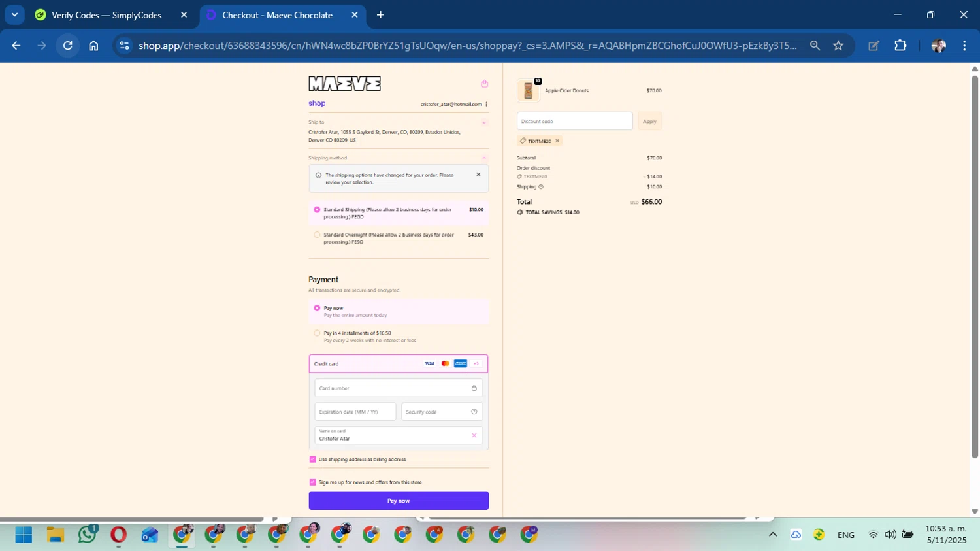Focus the Security code field
This screenshot has height=551, width=980.
click(x=442, y=412)
